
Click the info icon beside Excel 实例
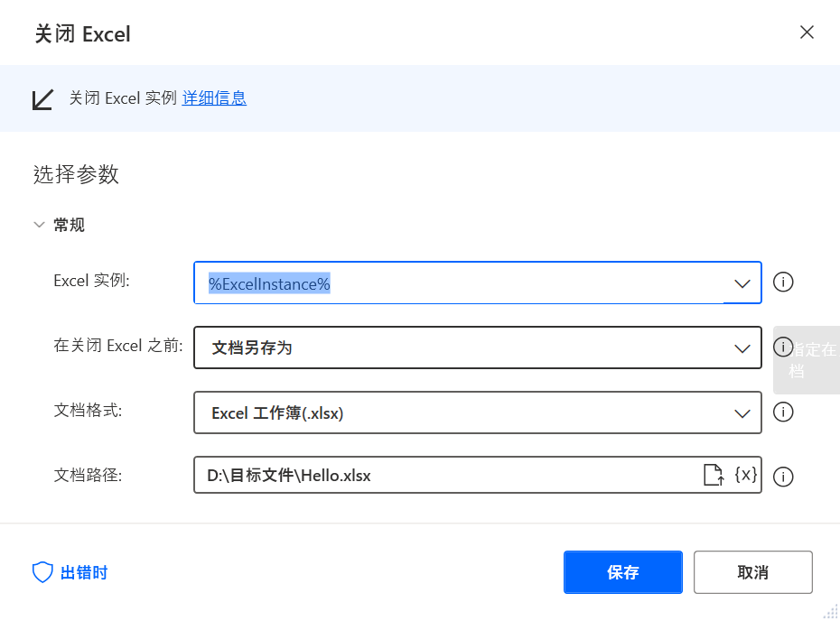[783, 283]
